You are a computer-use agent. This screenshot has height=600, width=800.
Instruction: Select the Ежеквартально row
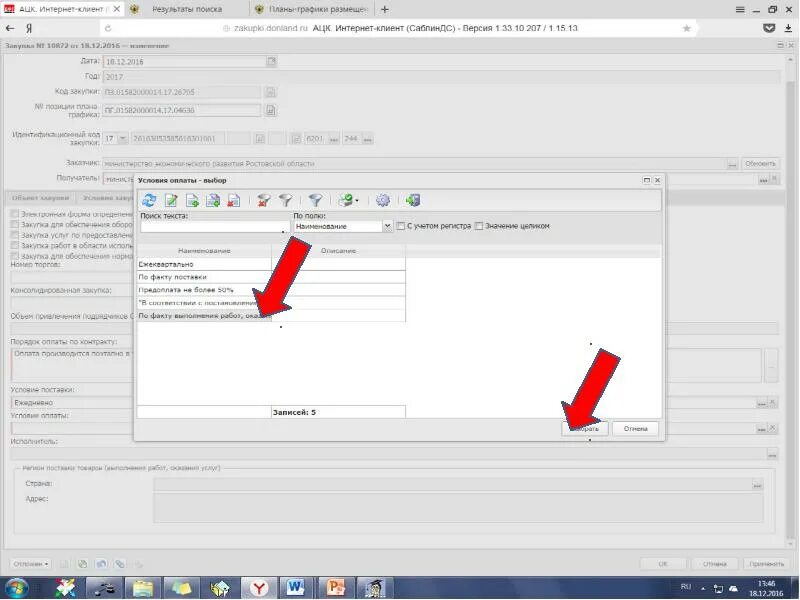pyautogui.click(x=271, y=264)
